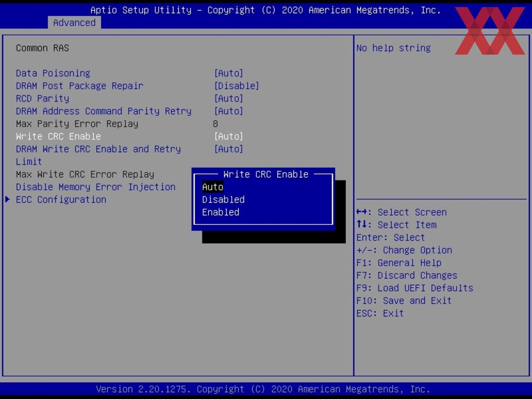The image size is (532, 399).
Task: Click F9: Load UEFI Defaults hint
Action: 415,288
